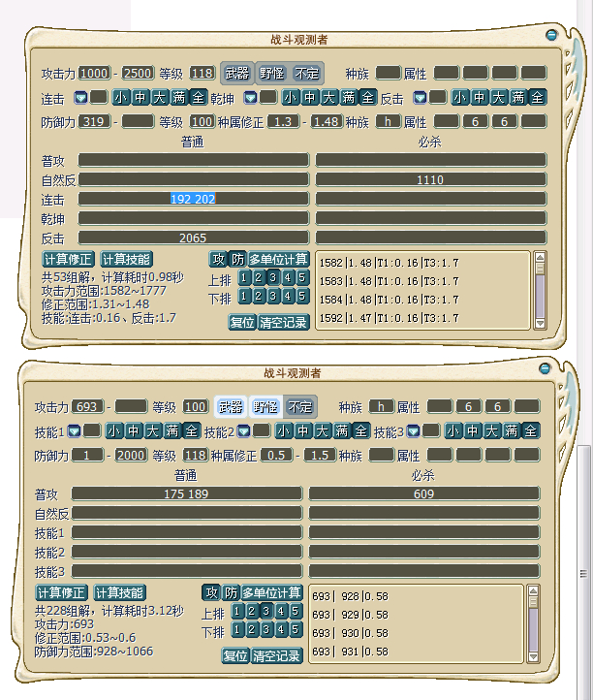The height and width of the screenshot is (700, 593).
Task: Select 大 level for 技能1
Action: pos(153,430)
